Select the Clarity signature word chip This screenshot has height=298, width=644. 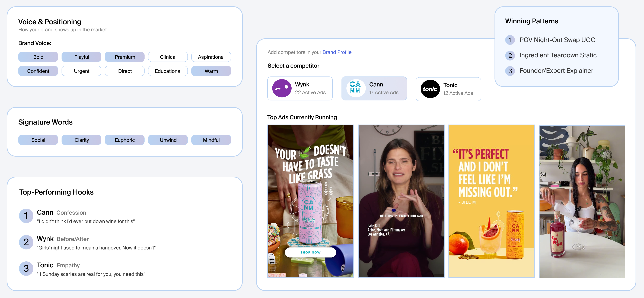click(81, 140)
